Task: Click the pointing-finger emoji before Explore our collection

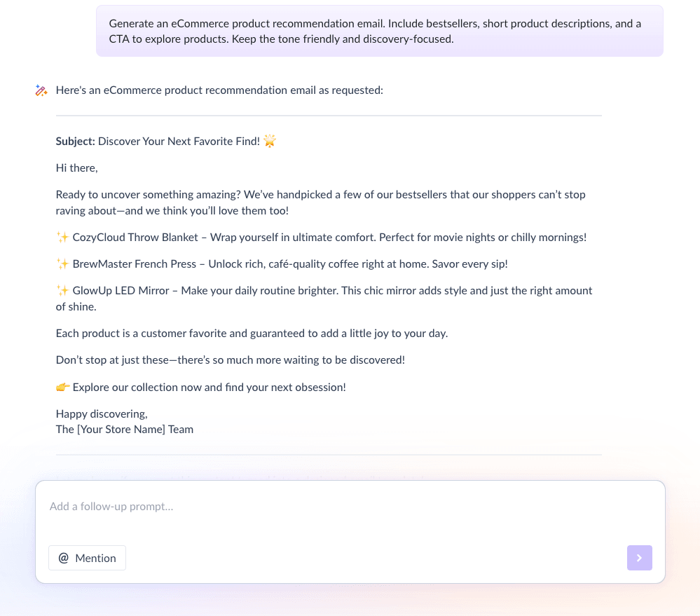Action: [63, 386]
